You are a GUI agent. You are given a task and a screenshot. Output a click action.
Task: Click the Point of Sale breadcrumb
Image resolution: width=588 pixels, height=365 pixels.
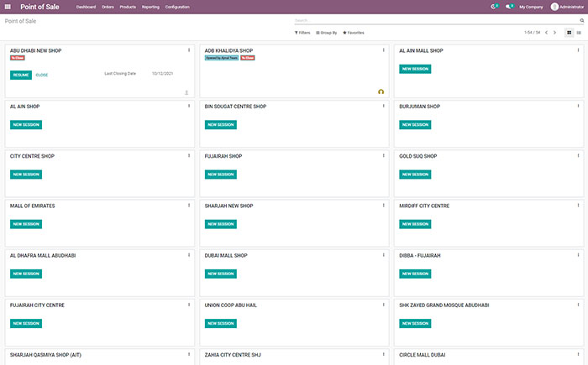click(x=20, y=21)
